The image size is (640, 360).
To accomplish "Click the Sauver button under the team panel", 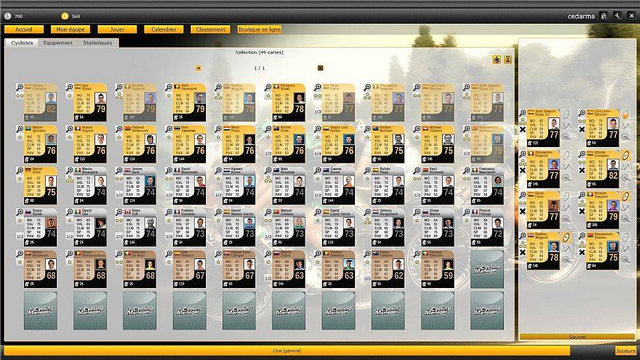I will [577, 337].
